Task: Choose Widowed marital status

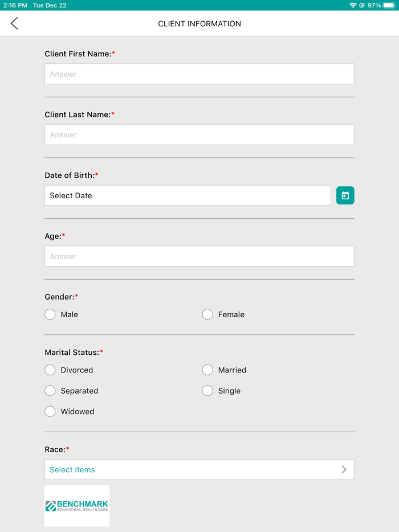Action: click(x=50, y=411)
